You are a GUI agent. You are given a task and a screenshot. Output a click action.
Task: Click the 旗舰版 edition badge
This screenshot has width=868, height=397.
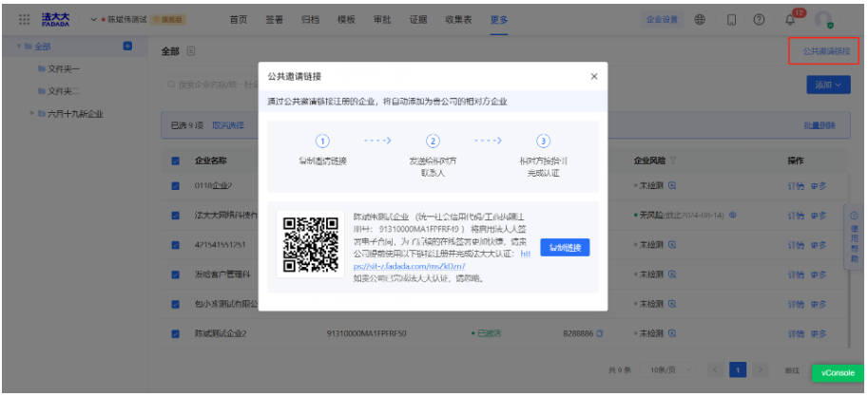tap(168, 20)
